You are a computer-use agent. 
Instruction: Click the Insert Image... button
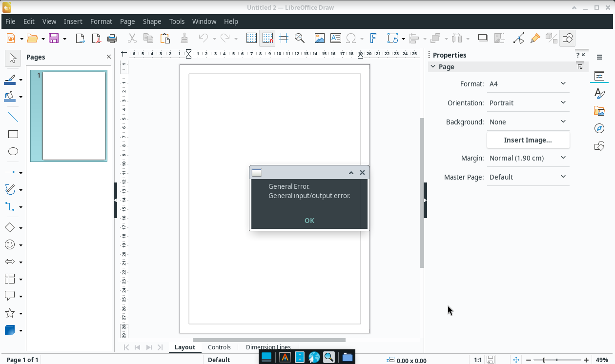[x=528, y=140]
